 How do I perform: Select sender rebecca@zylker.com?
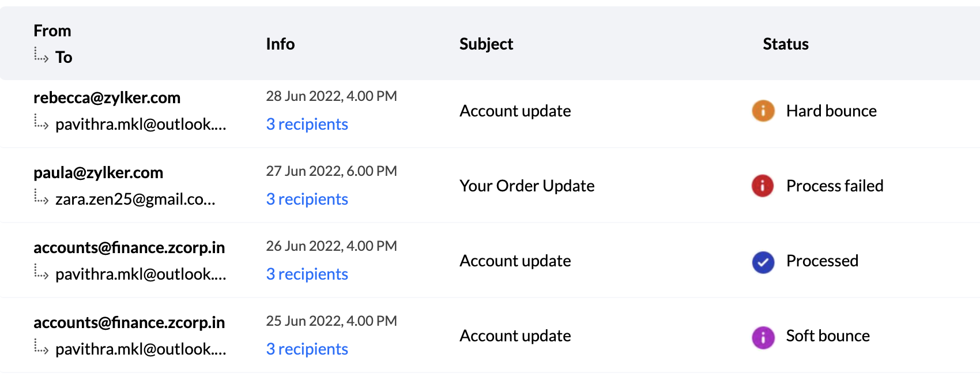click(107, 97)
